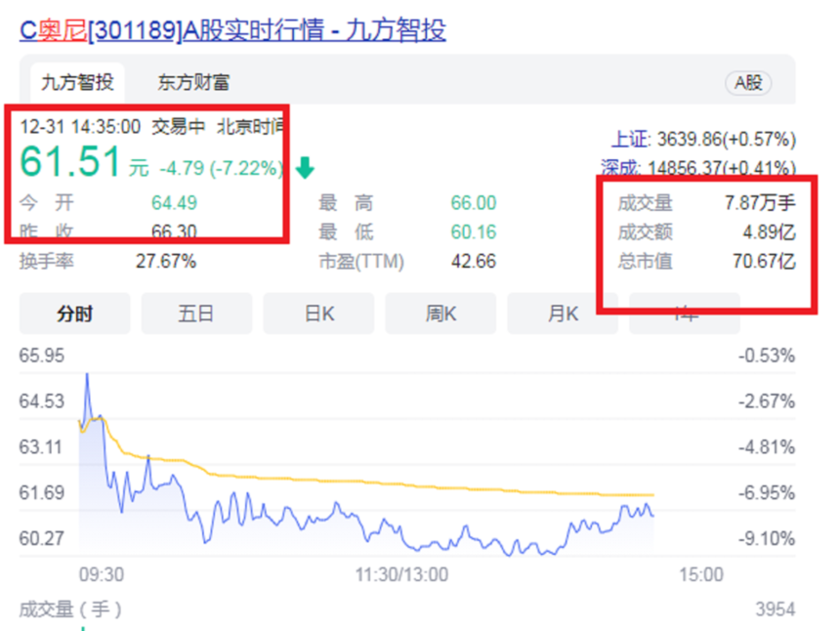Select the 日K chart tab
This screenshot has width=840, height=631.
(318, 314)
